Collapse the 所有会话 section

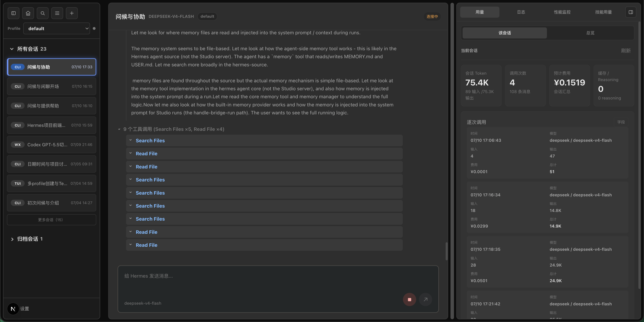tap(12, 49)
